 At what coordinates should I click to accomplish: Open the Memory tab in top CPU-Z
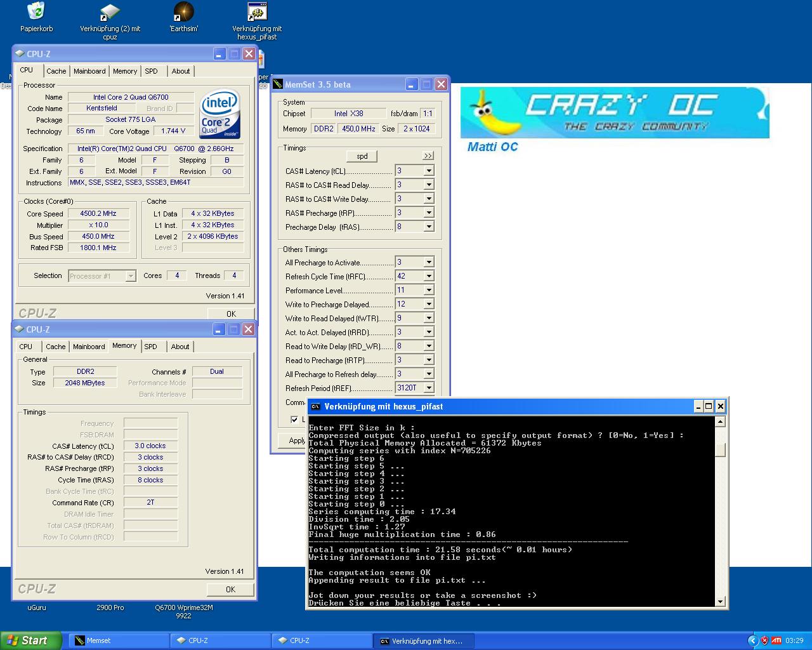pyautogui.click(x=125, y=71)
